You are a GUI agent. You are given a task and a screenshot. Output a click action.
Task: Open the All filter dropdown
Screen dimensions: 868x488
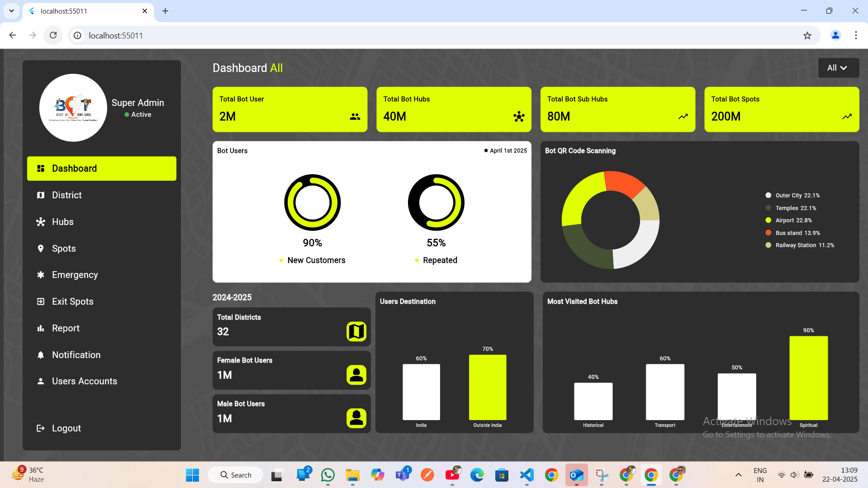(838, 68)
